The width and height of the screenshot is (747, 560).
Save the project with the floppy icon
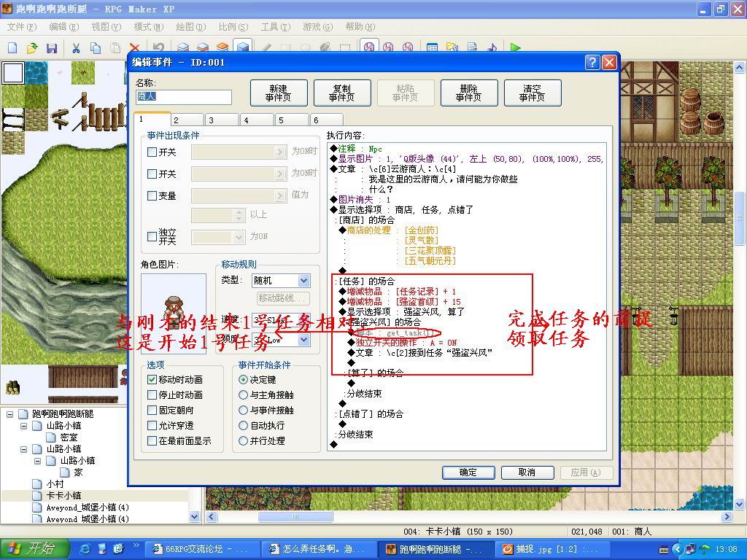click(x=52, y=47)
